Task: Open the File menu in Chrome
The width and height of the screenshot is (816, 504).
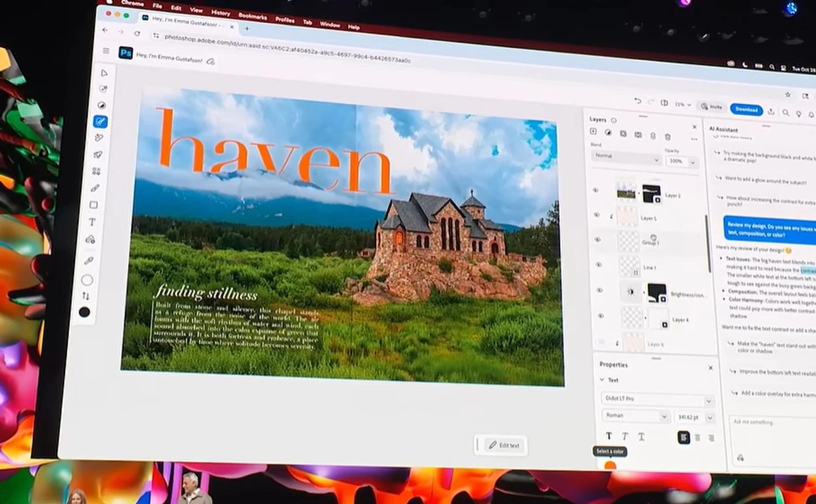Action: (157, 6)
